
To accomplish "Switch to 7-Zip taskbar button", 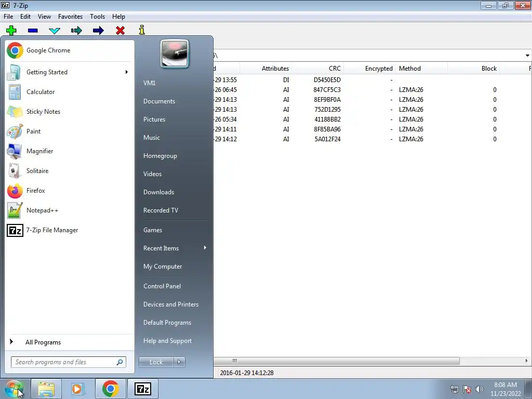I will click(142, 389).
